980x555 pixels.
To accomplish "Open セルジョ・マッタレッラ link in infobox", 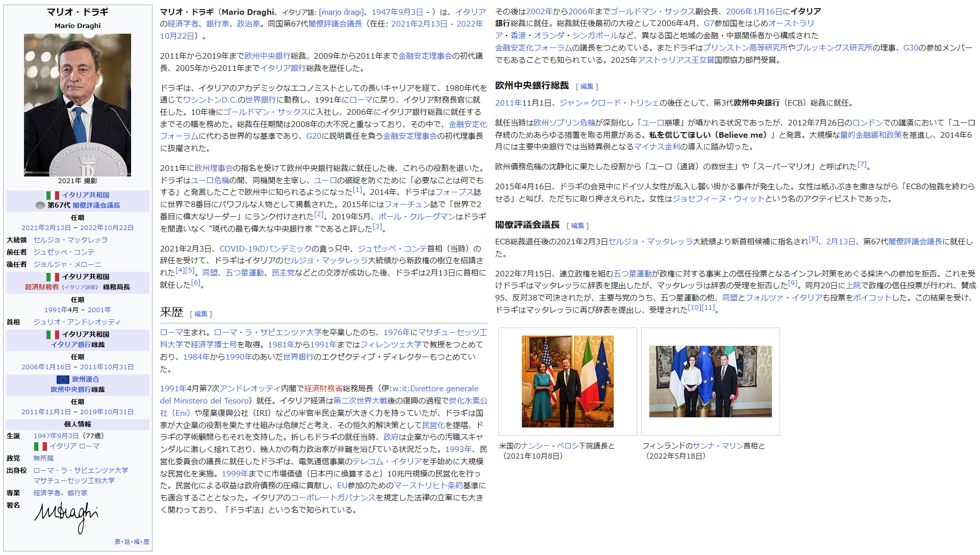I will coord(70,240).
